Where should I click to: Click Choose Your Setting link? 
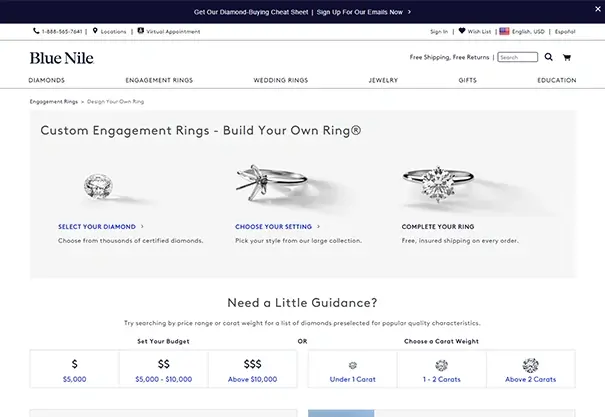tap(273, 227)
